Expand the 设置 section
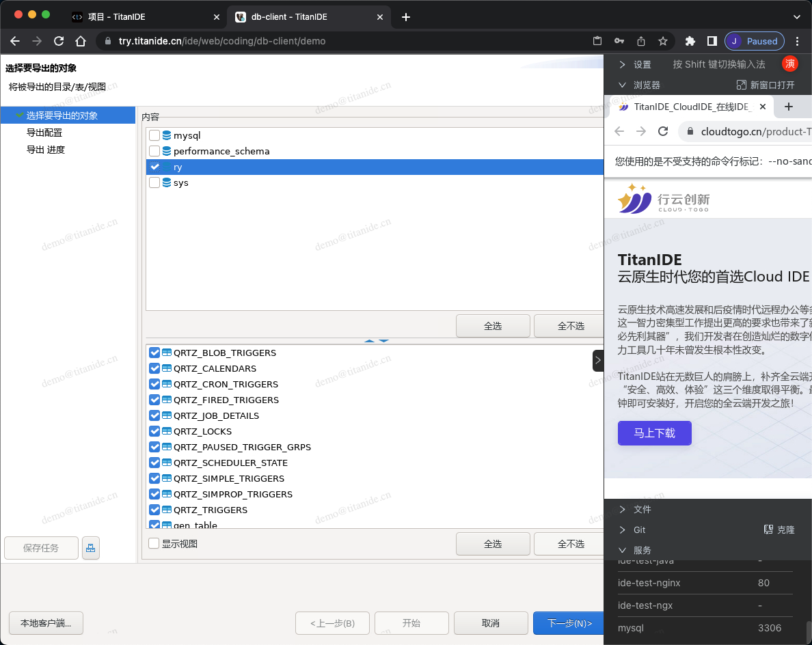Viewport: 812px width, 645px height. click(622, 64)
